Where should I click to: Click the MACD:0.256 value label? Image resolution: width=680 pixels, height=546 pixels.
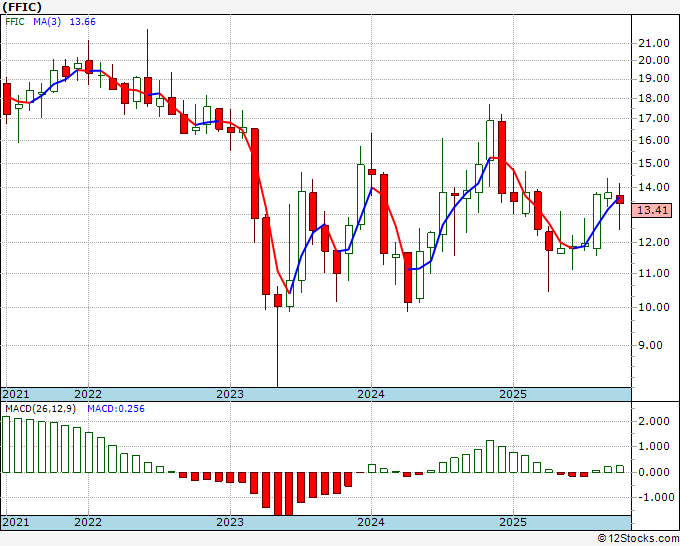116,409
